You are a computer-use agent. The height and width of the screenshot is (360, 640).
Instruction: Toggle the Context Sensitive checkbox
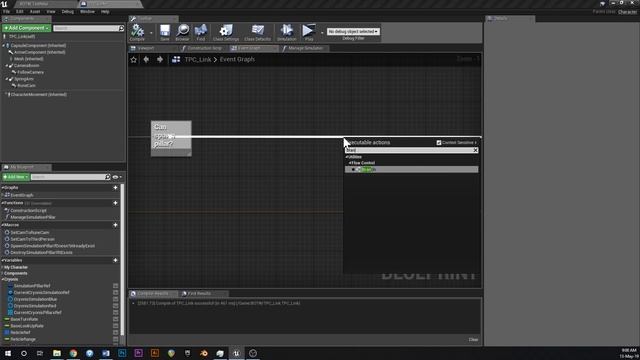[439, 142]
